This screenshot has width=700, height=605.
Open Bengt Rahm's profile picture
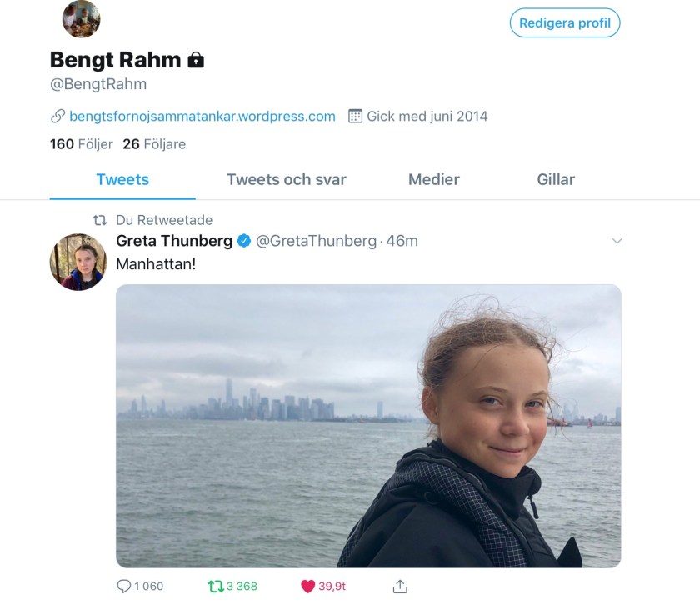point(81,19)
